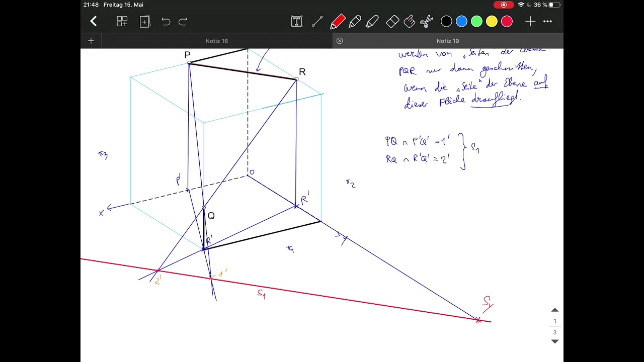This screenshot has height=362, width=644.
Task: Choose the yellow color swatch
Action: pos(492,22)
